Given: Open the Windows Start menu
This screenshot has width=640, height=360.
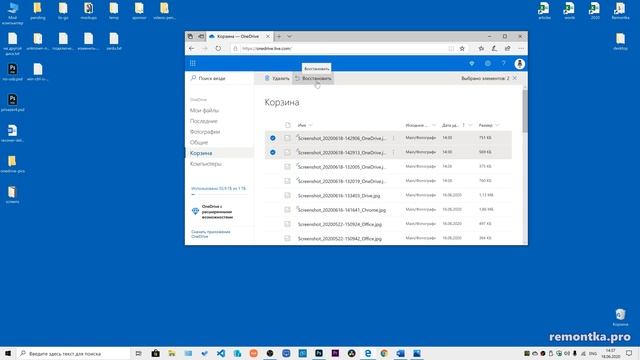Looking at the screenshot, I should (8, 353).
